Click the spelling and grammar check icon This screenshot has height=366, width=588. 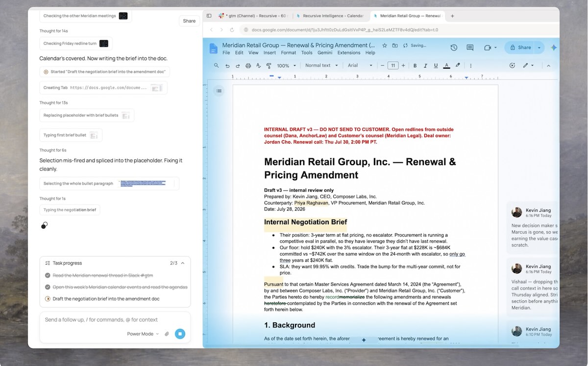pyautogui.click(x=258, y=65)
